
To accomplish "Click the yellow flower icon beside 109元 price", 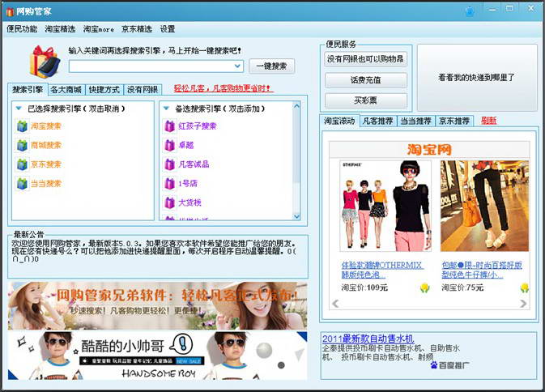I will (424, 288).
